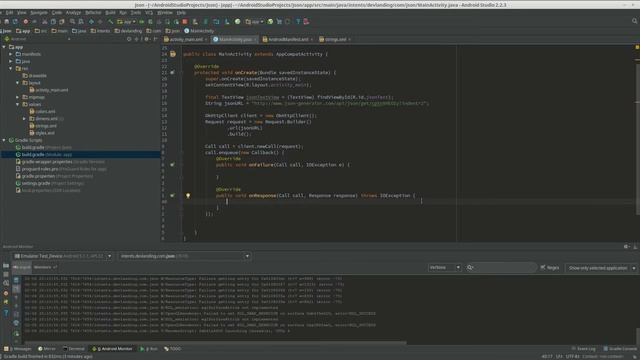Open the Gradle Console button
Screen dimensions: 640x360
point(620,349)
